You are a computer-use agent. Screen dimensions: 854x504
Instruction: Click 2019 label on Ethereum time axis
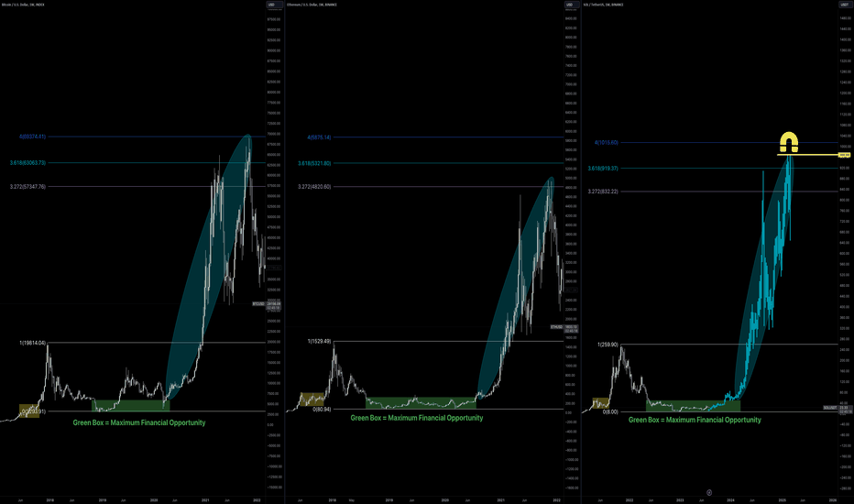coord(389,499)
